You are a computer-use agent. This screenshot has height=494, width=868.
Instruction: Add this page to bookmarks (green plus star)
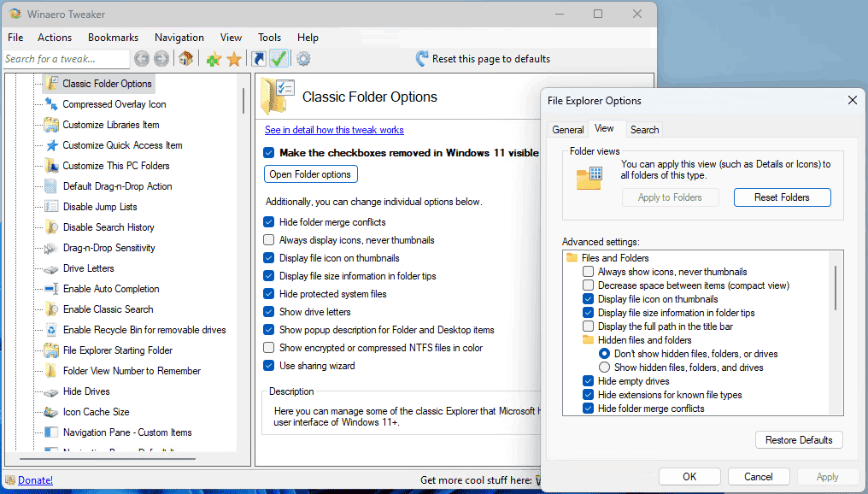point(214,59)
